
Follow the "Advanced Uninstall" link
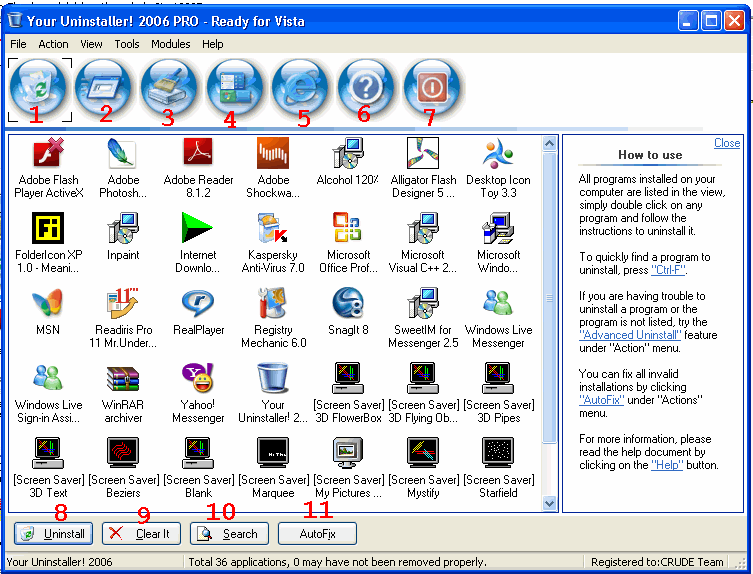pyautogui.click(x=630, y=335)
